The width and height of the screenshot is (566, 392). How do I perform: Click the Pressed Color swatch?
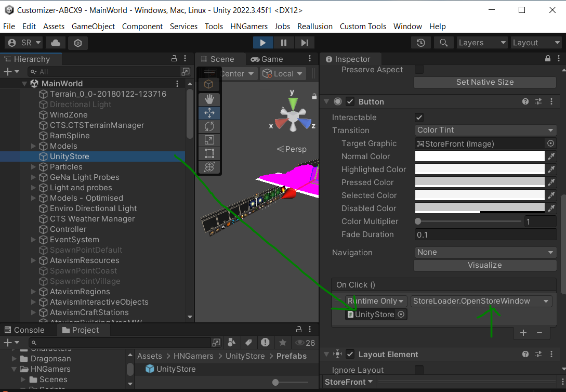pyautogui.click(x=479, y=182)
